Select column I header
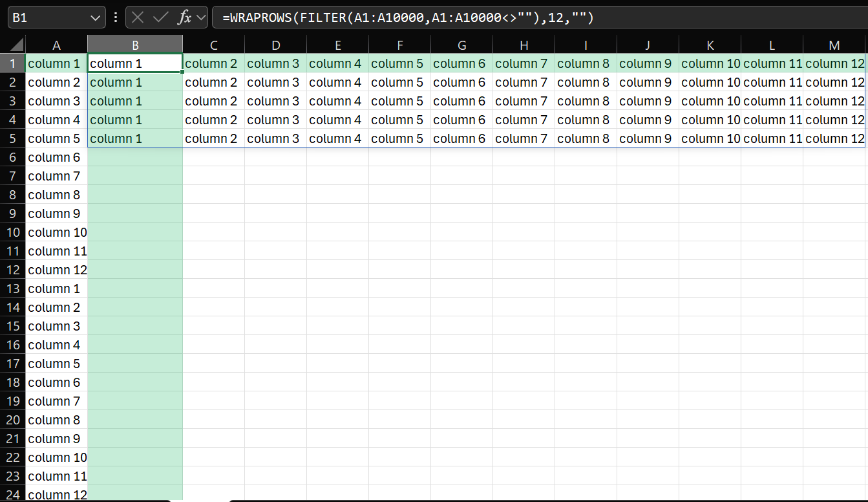Screen dimensions: 868x502 click(x=586, y=45)
